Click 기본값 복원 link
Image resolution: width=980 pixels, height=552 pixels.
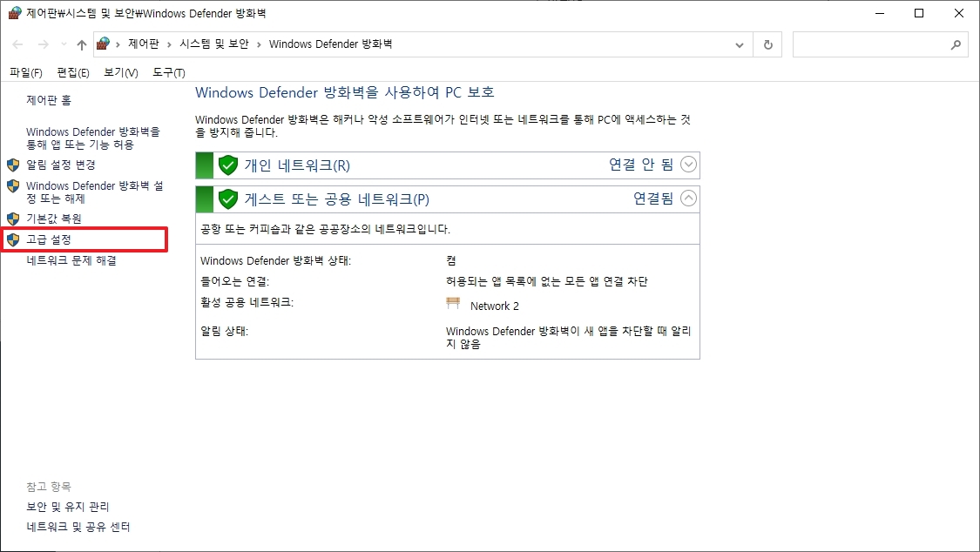coord(54,219)
